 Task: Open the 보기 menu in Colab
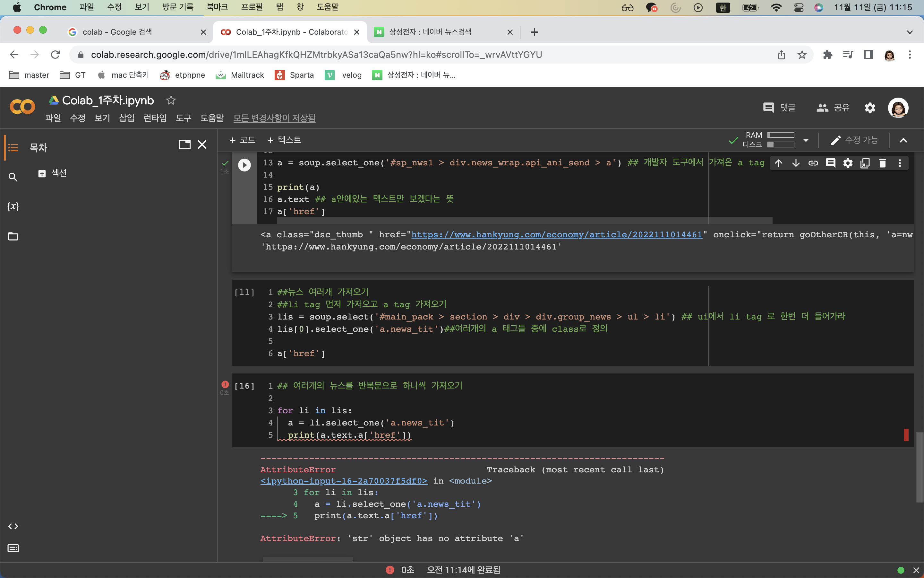102,118
